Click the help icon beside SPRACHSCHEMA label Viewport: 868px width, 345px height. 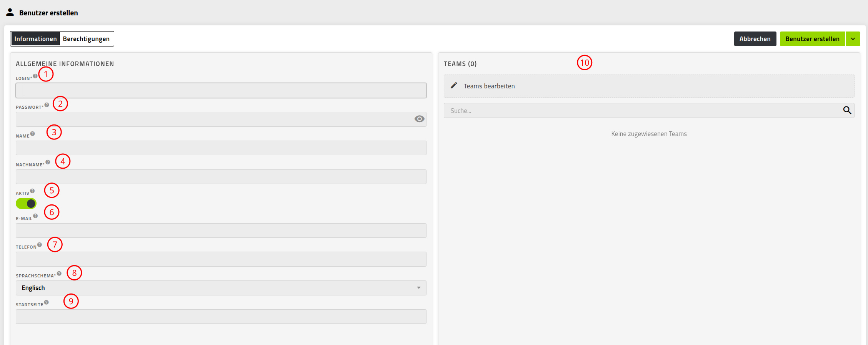tap(59, 274)
